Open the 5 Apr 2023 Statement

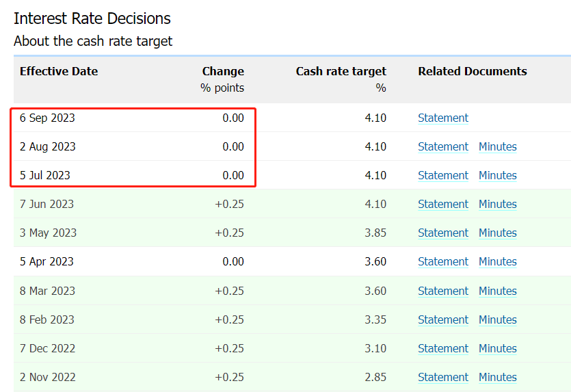pyautogui.click(x=443, y=261)
